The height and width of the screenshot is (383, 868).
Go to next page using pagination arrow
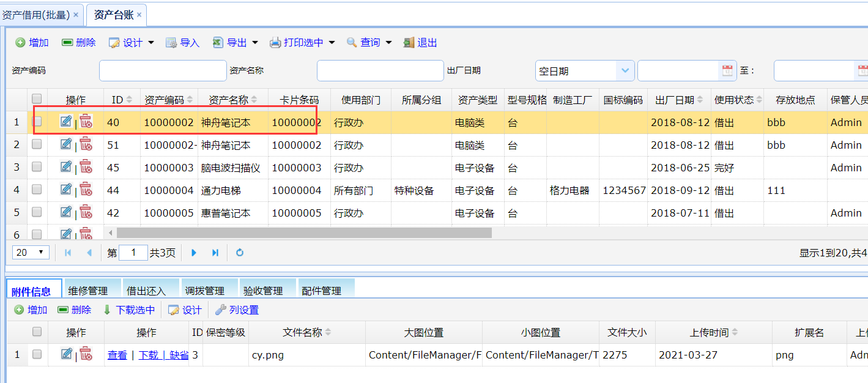click(194, 252)
